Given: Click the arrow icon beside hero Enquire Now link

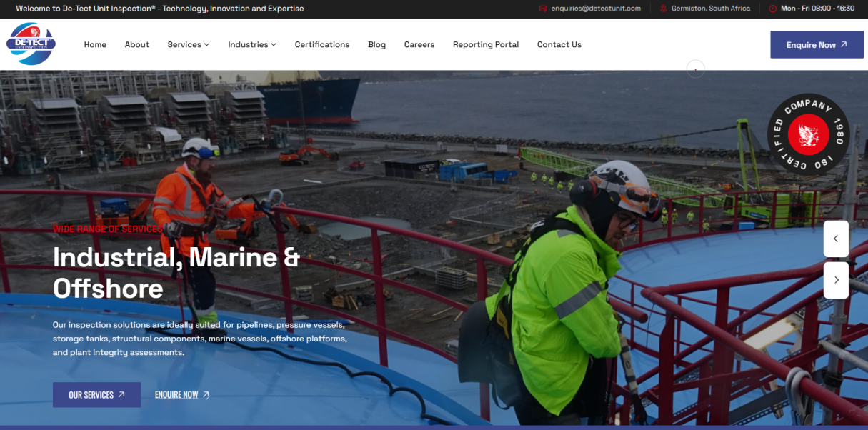Looking at the screenshot, I should [206, 394].
